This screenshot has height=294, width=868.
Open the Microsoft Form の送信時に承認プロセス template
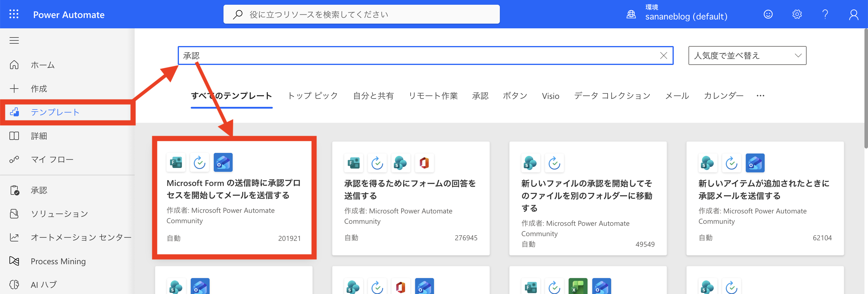click(234, 198)
